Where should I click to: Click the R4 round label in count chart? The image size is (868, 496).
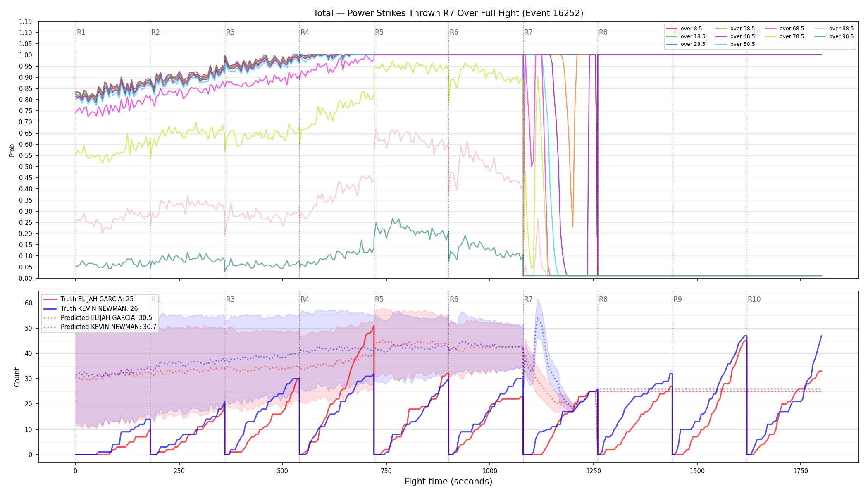click(x=305, y=299)
